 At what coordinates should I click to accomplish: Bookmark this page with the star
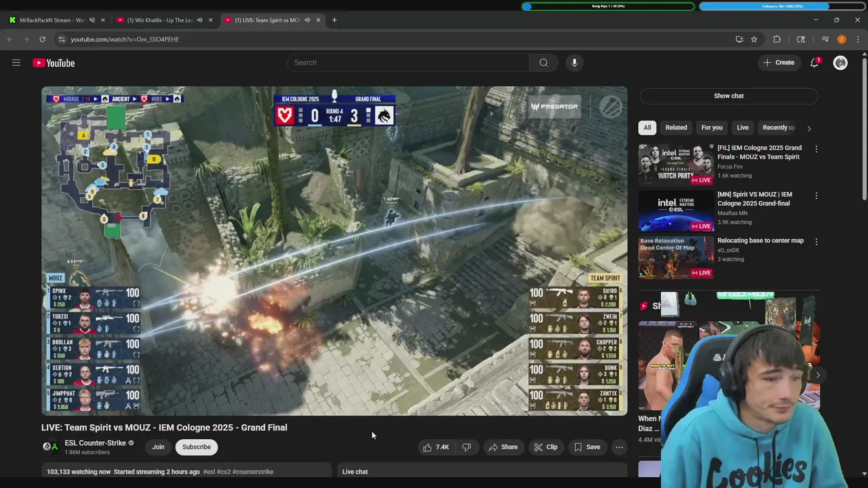point(753,39)
